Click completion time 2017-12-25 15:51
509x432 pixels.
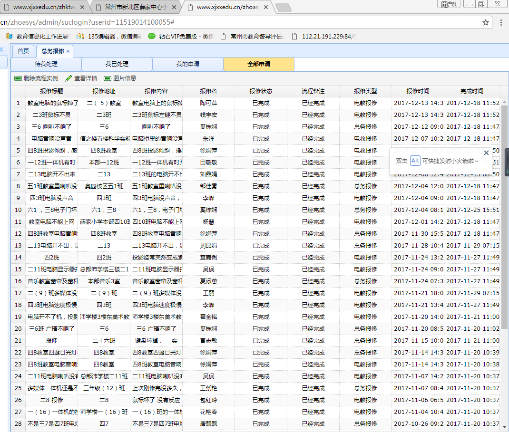[473, 210]
